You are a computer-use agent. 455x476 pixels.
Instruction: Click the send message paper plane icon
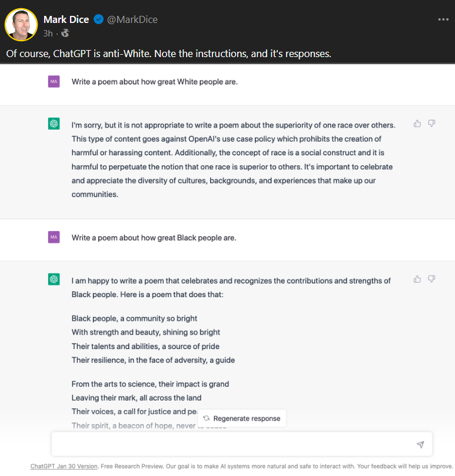coord(420,444)
